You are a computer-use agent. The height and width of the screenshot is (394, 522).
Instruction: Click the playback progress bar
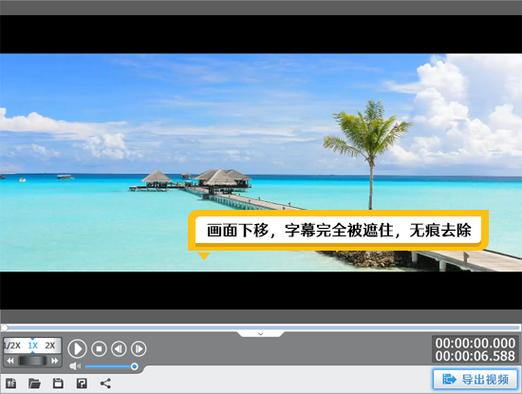point(261,328)
